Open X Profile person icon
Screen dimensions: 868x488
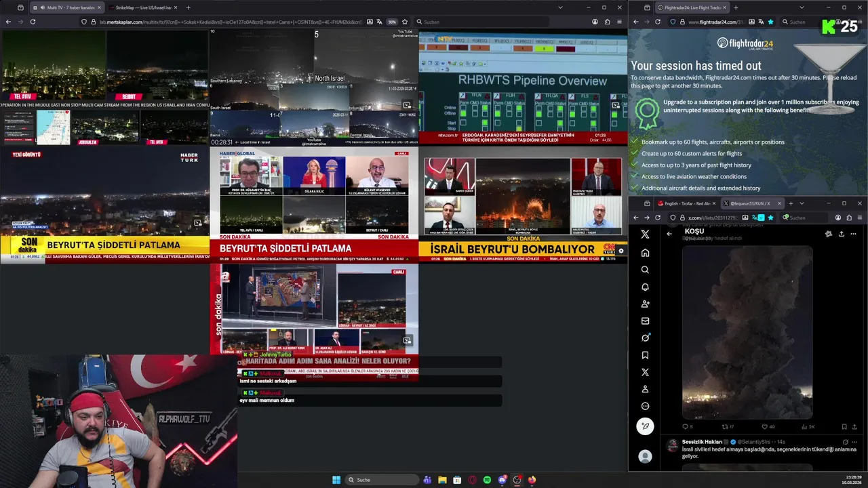tap(645, 389)
